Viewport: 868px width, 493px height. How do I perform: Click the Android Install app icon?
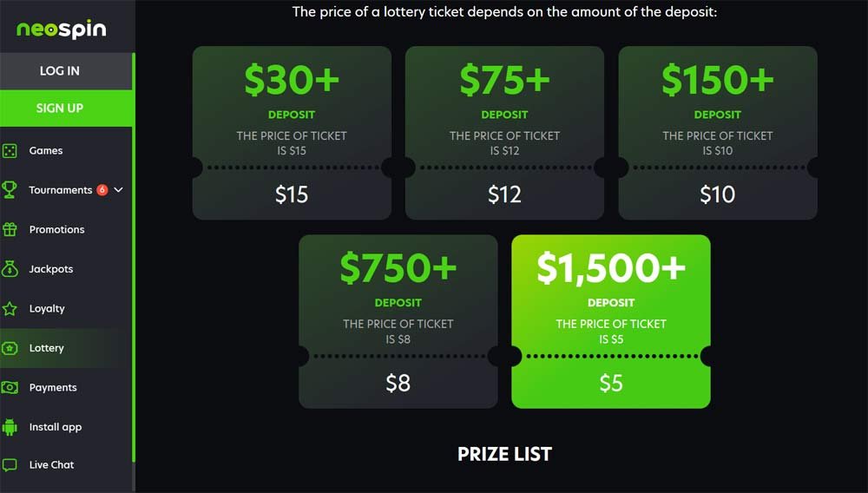point(10,427)
